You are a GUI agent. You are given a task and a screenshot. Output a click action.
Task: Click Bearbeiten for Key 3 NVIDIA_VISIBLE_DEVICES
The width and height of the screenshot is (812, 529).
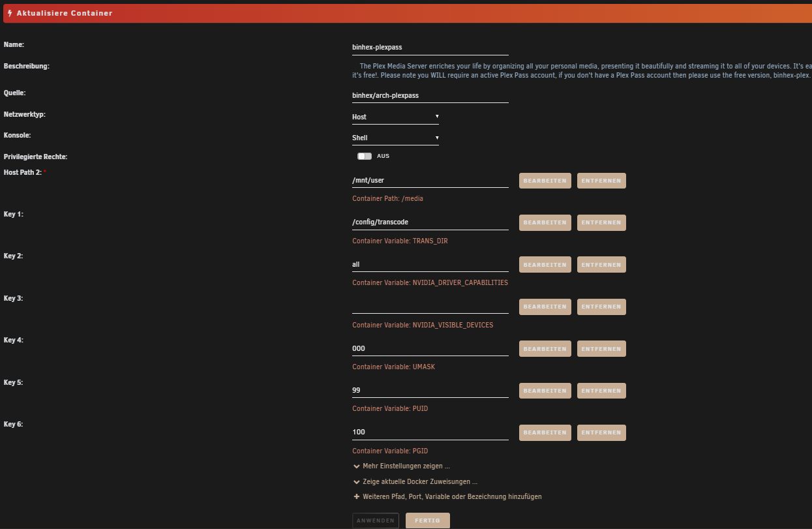pos(545,307)
